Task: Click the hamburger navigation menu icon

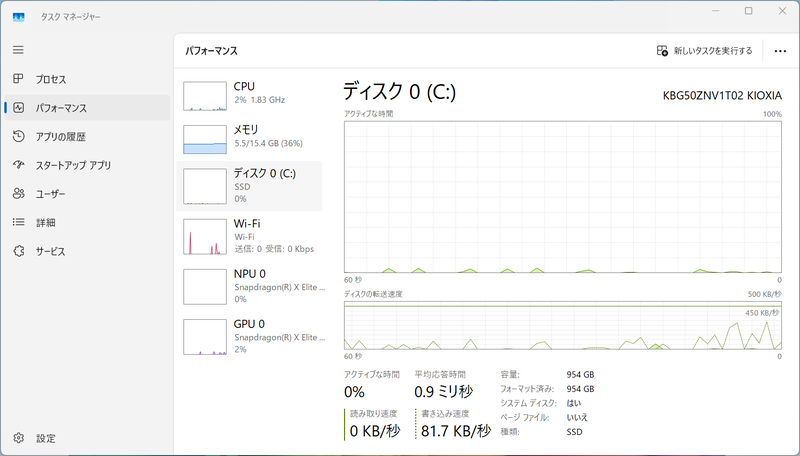Action: 18,50
